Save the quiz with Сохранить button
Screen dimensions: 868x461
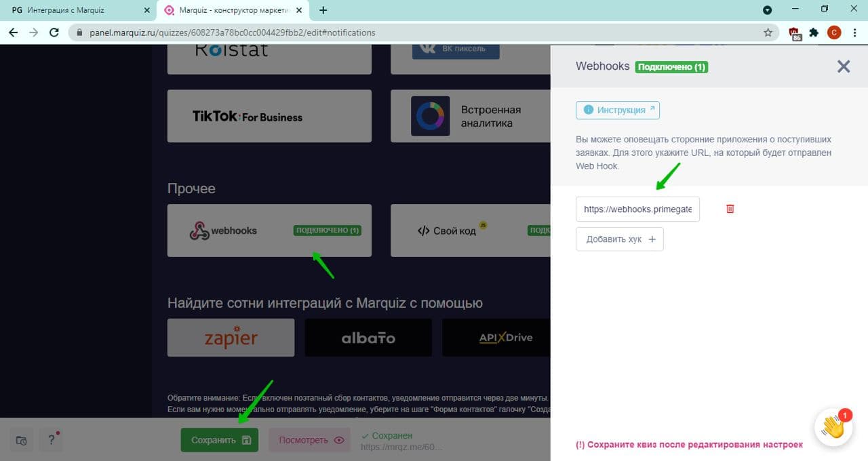[220, 440]
